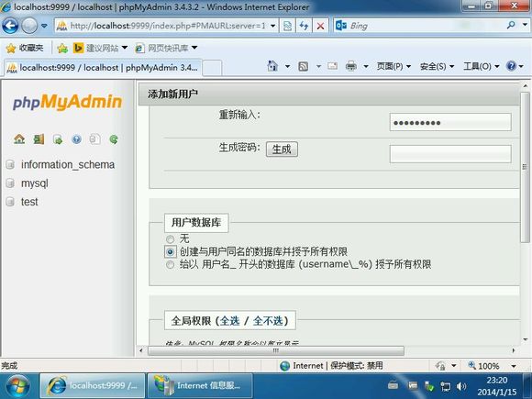Click the add to favorites bar star icon
The image size is (532, 399).
coord(62,49)
